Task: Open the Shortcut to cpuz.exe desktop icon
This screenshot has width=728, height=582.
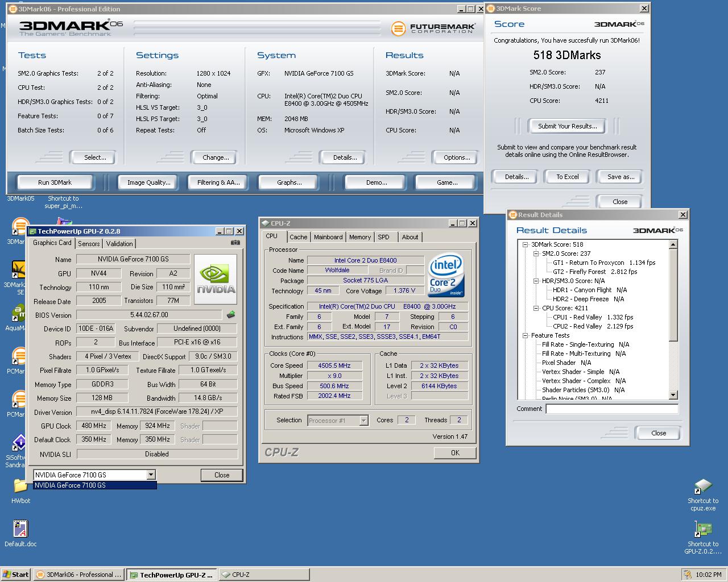Action: tap(703, 487)
